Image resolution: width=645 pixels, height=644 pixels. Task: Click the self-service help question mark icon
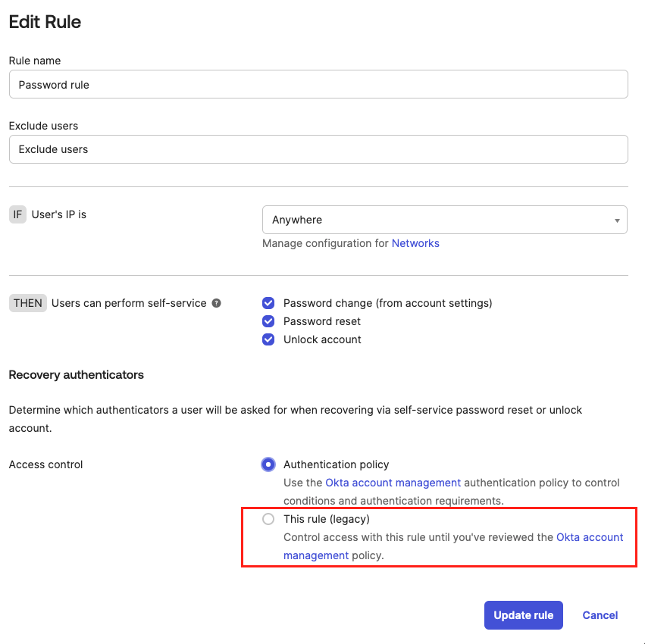click(x=216, y=303)
